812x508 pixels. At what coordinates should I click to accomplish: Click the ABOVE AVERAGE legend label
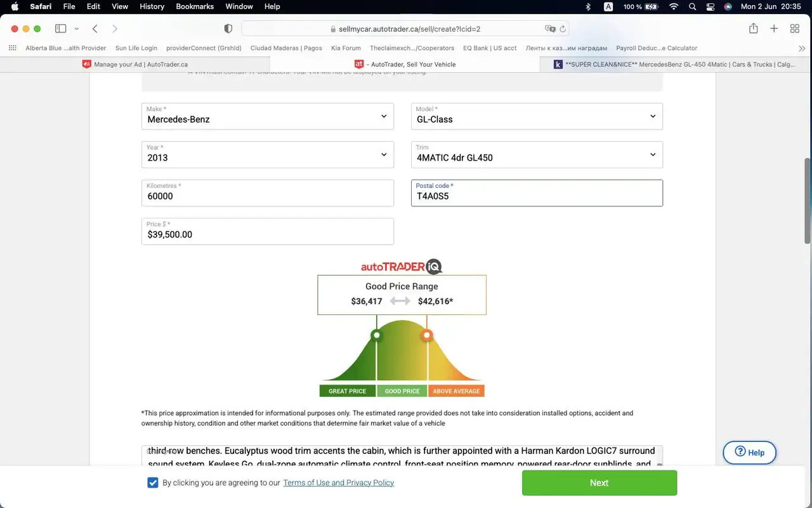[456, 391]
